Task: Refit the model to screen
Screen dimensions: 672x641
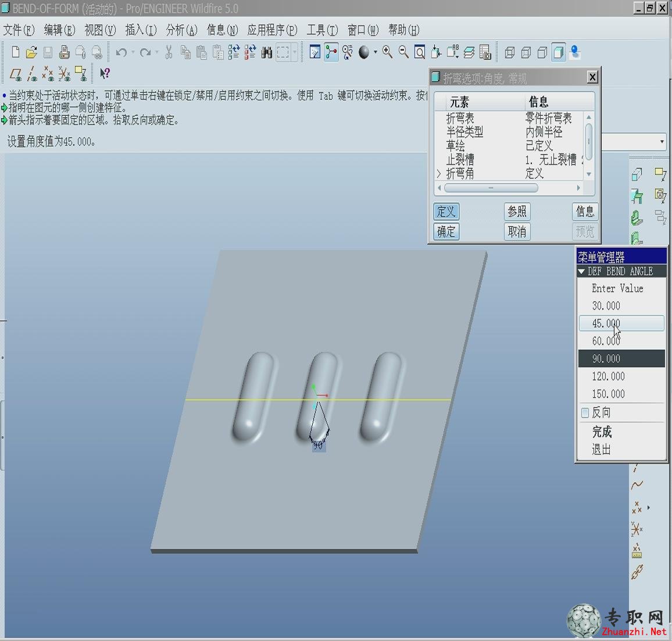Action: (x=420, y=52)
